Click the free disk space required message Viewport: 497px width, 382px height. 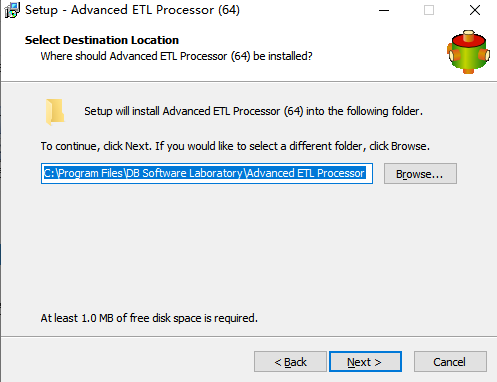coord(149,318)
